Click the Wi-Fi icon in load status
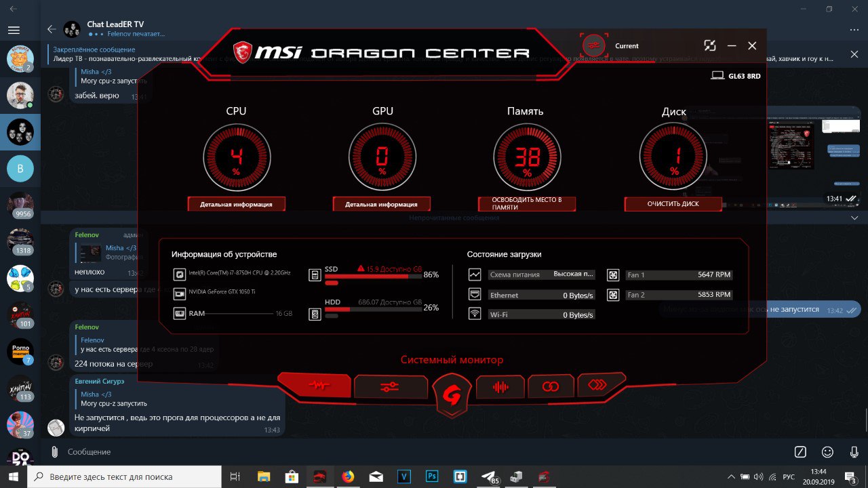868x488 pixels. (475, 314)
